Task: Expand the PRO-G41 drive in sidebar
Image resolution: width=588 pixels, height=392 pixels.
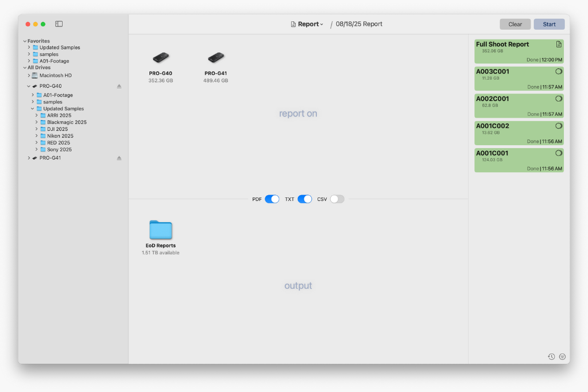Action: [29, 158]
